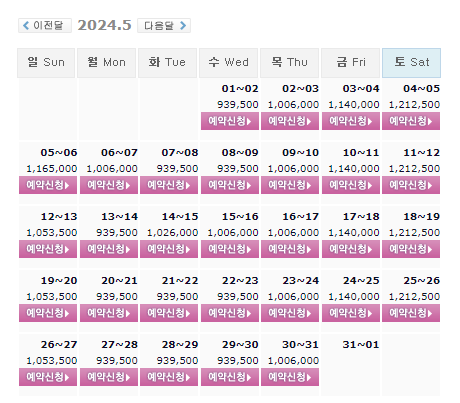Reserve the 20~21 date
Viewport: 460px width, 403px height.
pos(109,313)
